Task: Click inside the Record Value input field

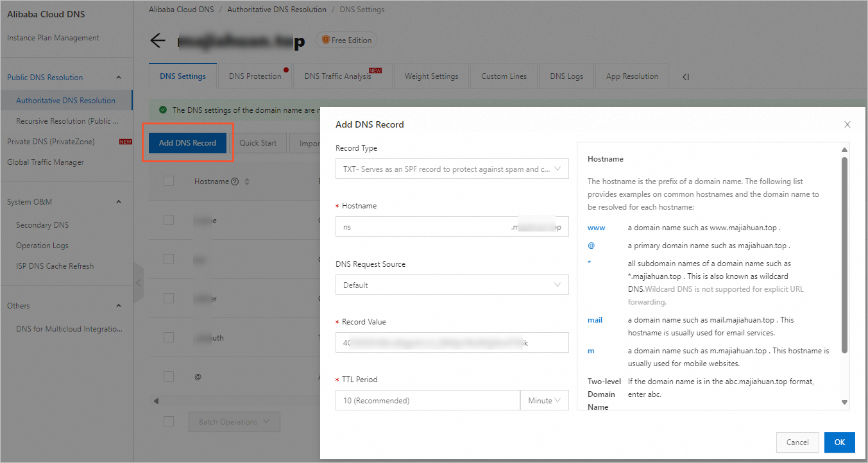Action: click(x=452, y=342)
